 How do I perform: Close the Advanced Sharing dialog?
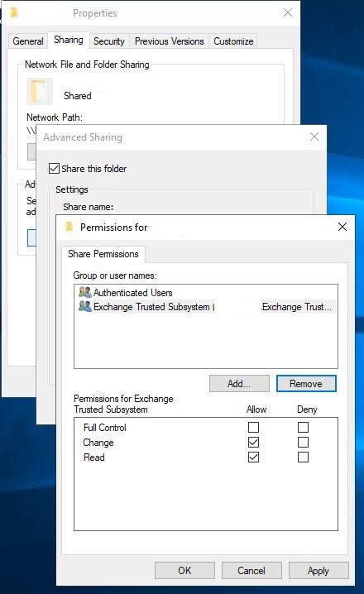314,137
